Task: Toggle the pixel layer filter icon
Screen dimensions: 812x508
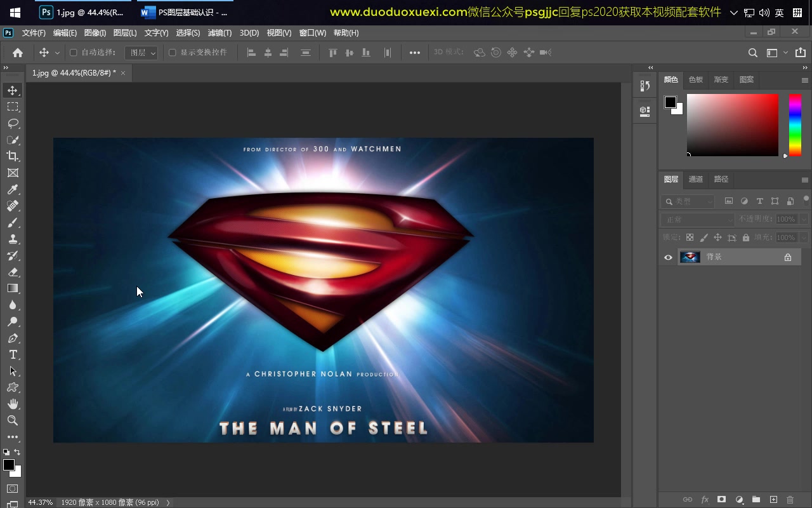Action: tap(729, 201)
